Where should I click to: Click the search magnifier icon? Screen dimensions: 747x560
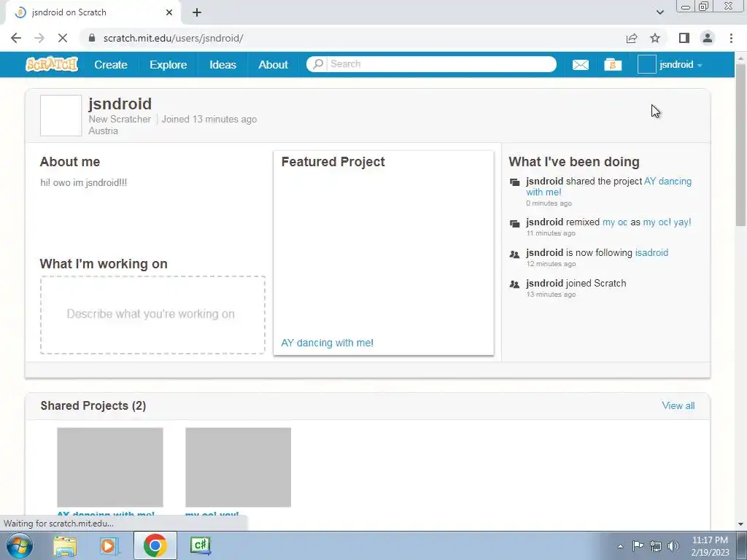point(318,64)
